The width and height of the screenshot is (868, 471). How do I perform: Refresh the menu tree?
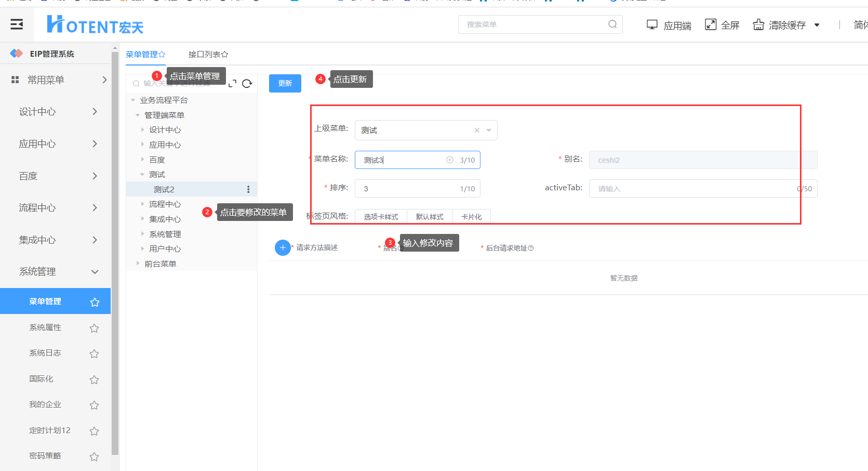pyautogui.click(x=247, y=83)
